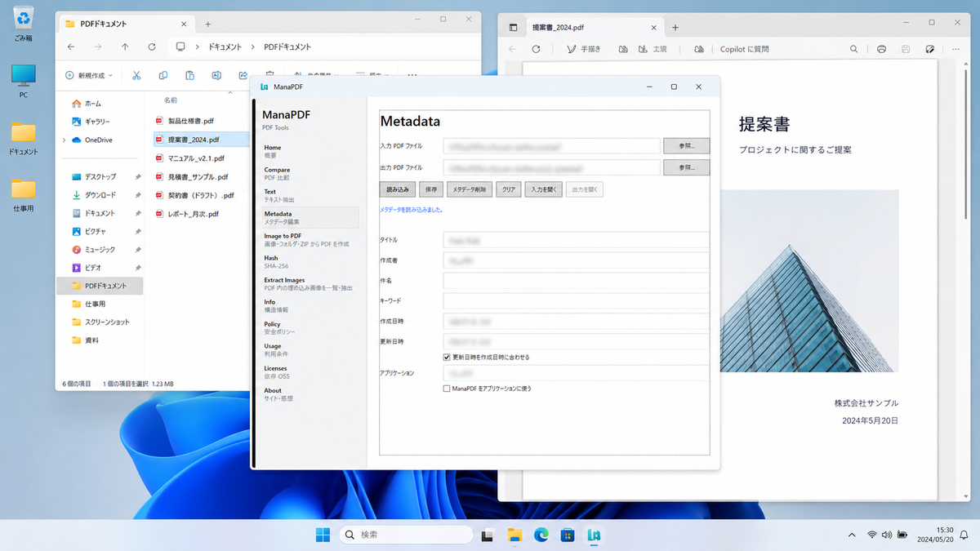Open Hash (SHA-256) in ManaPDF sidebar
This screenshot has height=551, width=980.
pyautogui.click(x=310, y=261)
